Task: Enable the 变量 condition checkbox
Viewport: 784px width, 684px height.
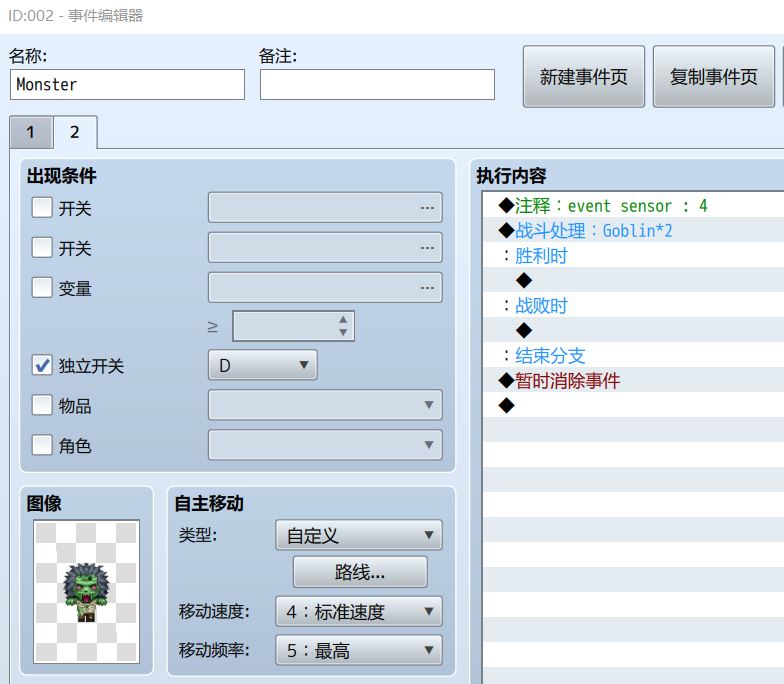Action: 42,288
